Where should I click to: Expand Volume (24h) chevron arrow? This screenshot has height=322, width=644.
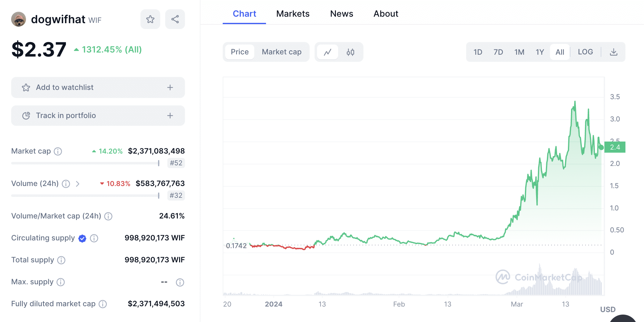(78, 184)
